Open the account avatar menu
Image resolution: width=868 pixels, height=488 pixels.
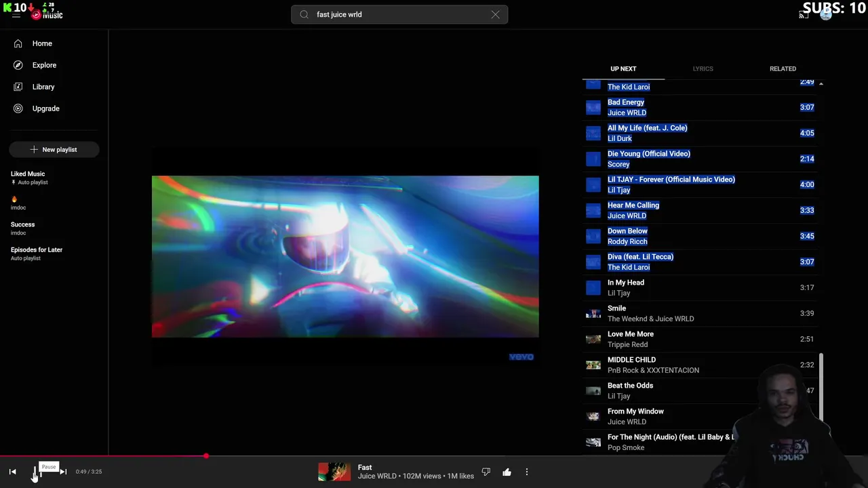tap(825, 14)
